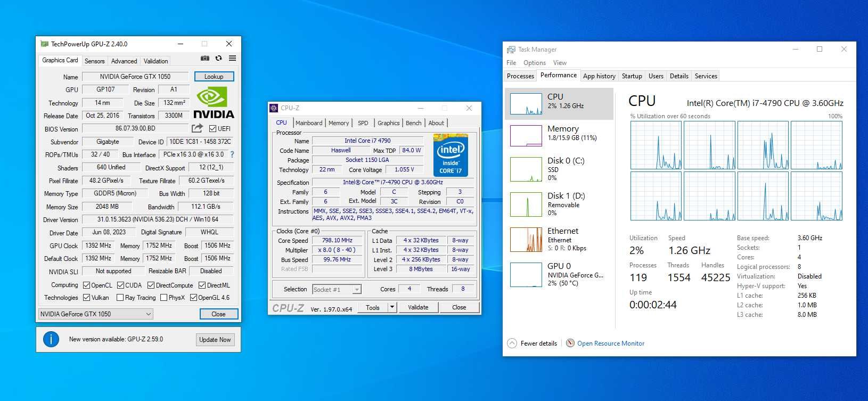Click the Task Manager title bar icon
Screen dimensions: 868x401
point(511,49)
